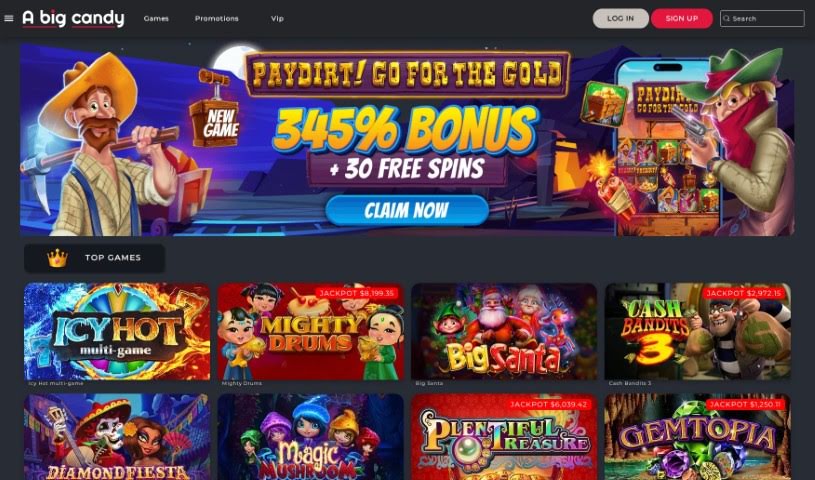Viewport: 815px width, 480px height.
Task: Open the Games menu
Action: (x=156, y=18)
